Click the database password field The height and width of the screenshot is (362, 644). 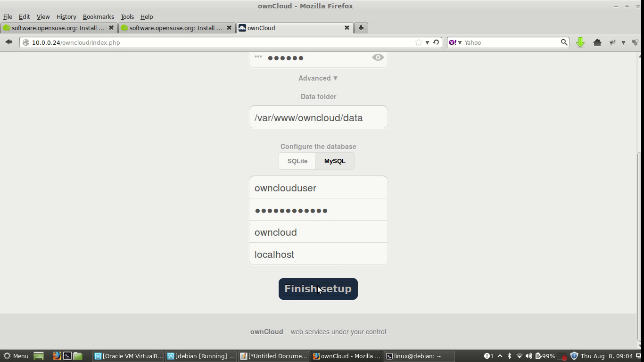[318, 210]
